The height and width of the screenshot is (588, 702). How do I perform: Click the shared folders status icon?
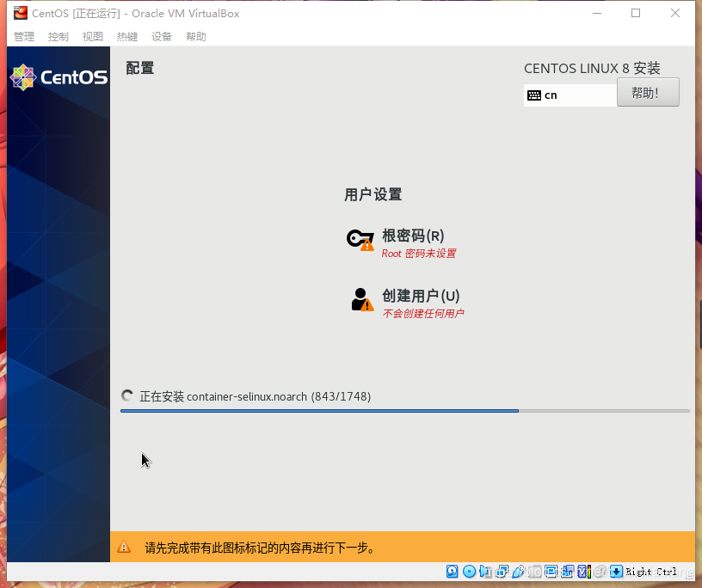click(534, 572)
